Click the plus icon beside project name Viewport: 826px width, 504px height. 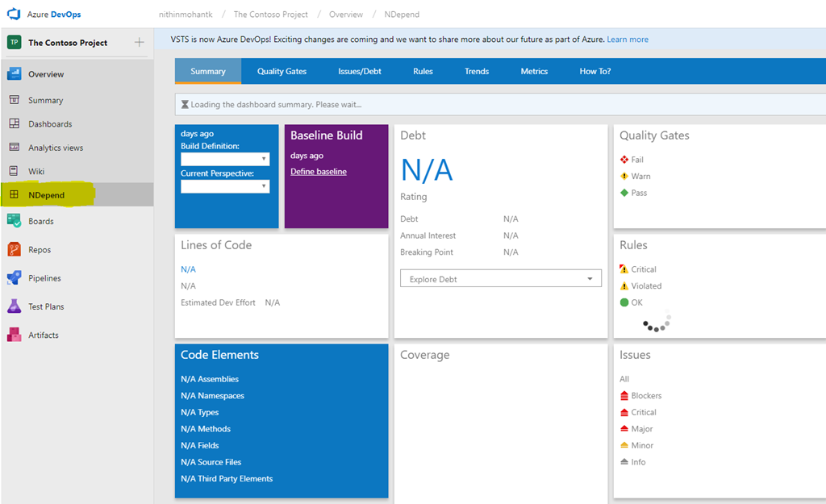(139, 43)
